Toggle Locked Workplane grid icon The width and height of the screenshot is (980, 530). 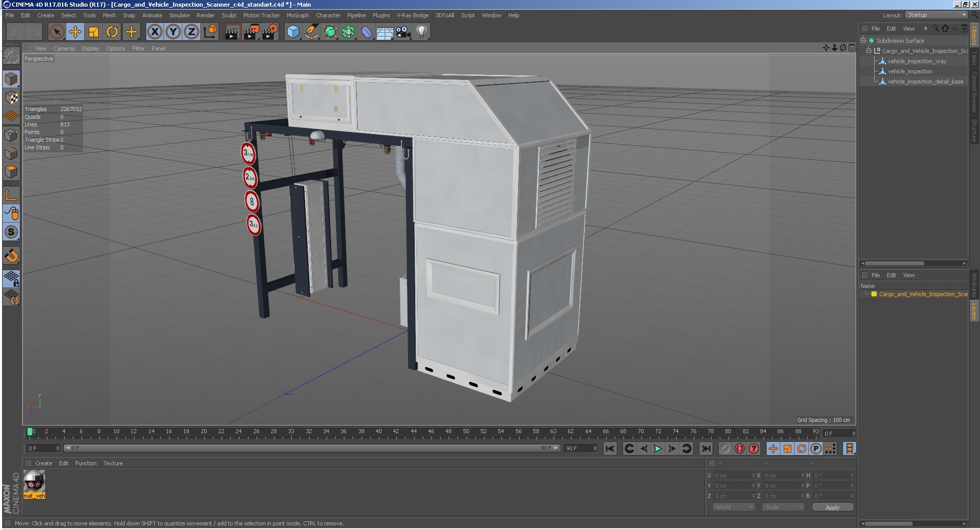click(x=11, y=278)
